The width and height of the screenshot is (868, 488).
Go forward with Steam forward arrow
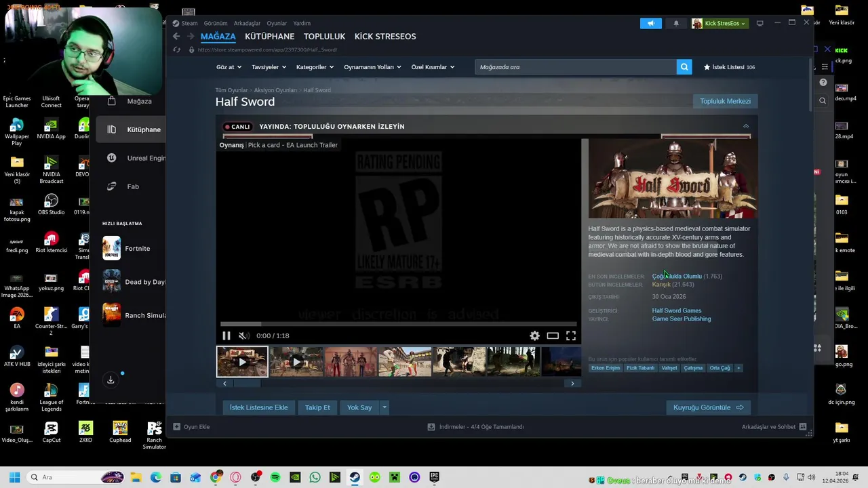point(191,37)
